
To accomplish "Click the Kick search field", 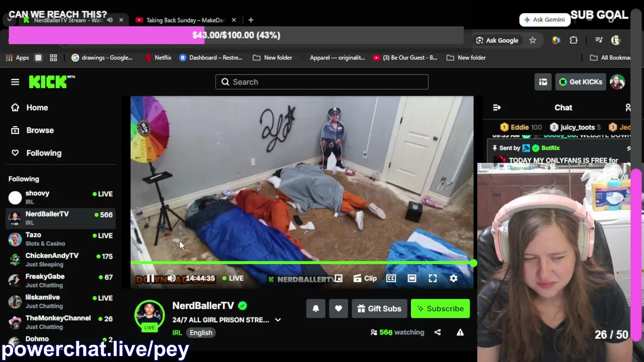I will (x=322, y=82).
